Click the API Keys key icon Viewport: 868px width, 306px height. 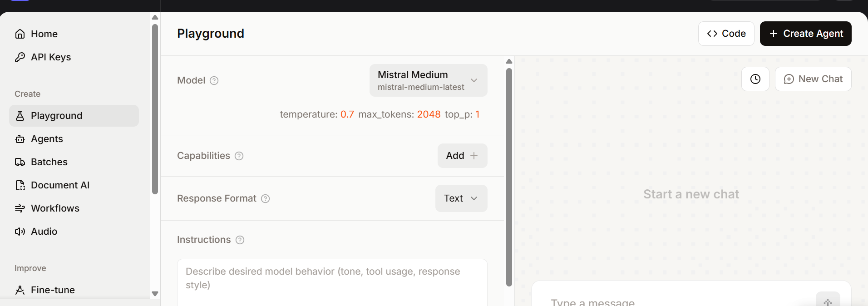pyautogui.click(x=20, y=57)
